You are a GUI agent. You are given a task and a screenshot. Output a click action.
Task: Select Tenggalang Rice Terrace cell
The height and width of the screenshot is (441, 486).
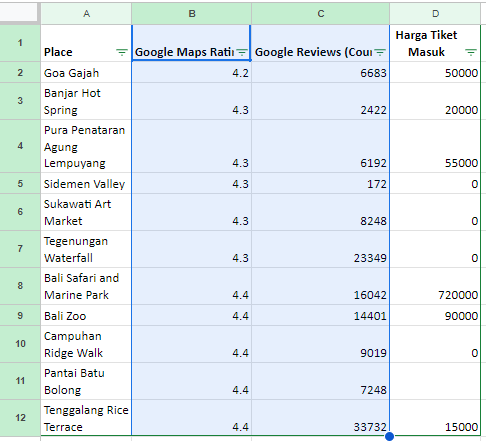click(86, 418)
